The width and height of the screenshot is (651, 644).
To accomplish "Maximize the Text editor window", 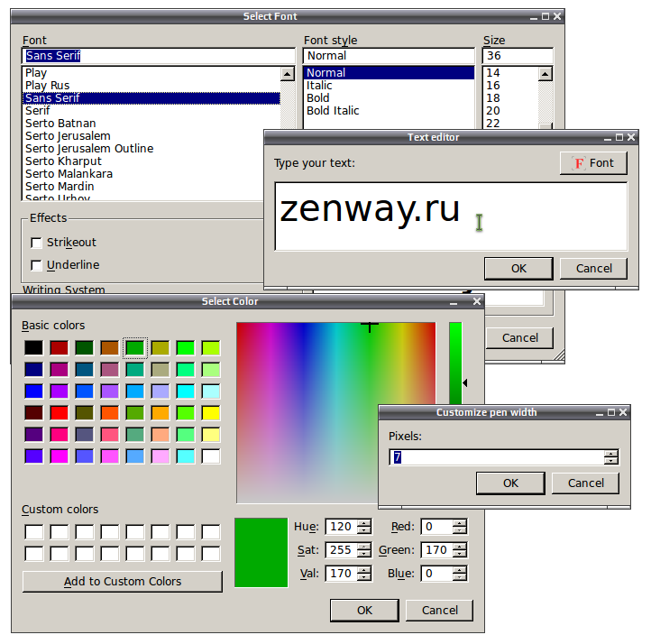I will 619,137.
